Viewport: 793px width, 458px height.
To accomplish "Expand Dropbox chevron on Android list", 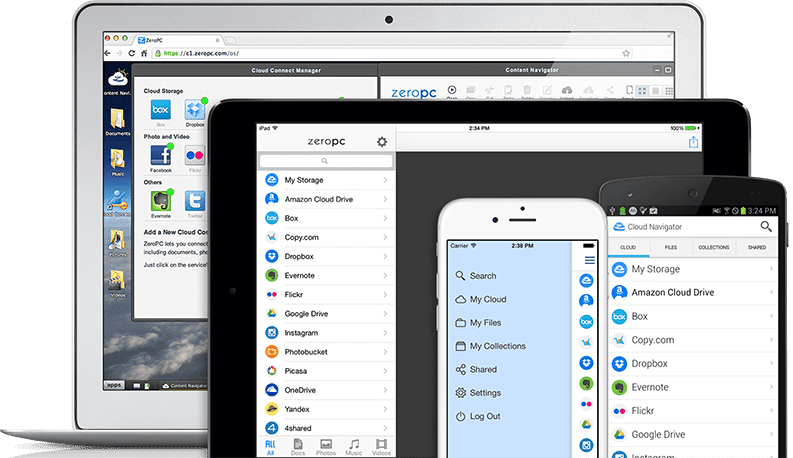I will point(772,363).
